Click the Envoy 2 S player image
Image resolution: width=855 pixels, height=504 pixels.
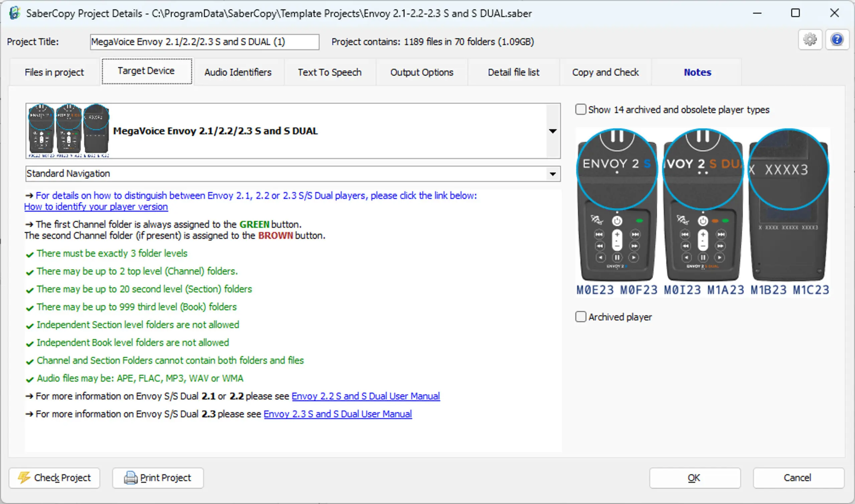pos(617,204)
